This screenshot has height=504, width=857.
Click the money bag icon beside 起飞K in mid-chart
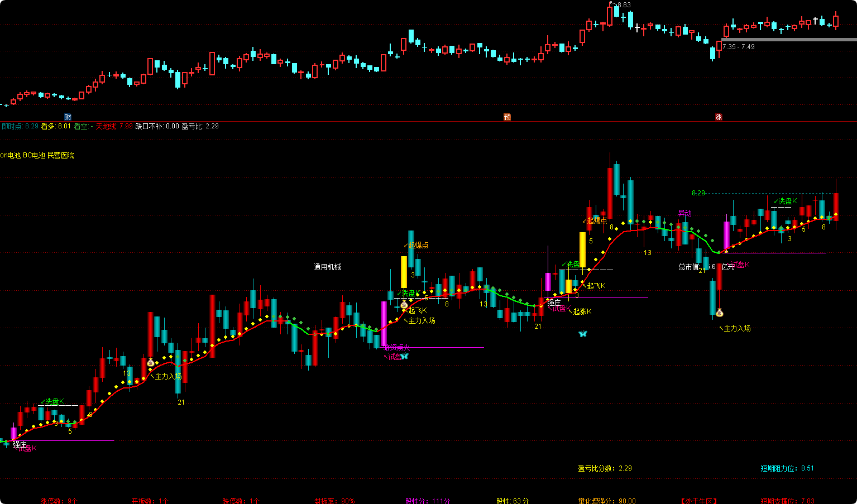404,305
